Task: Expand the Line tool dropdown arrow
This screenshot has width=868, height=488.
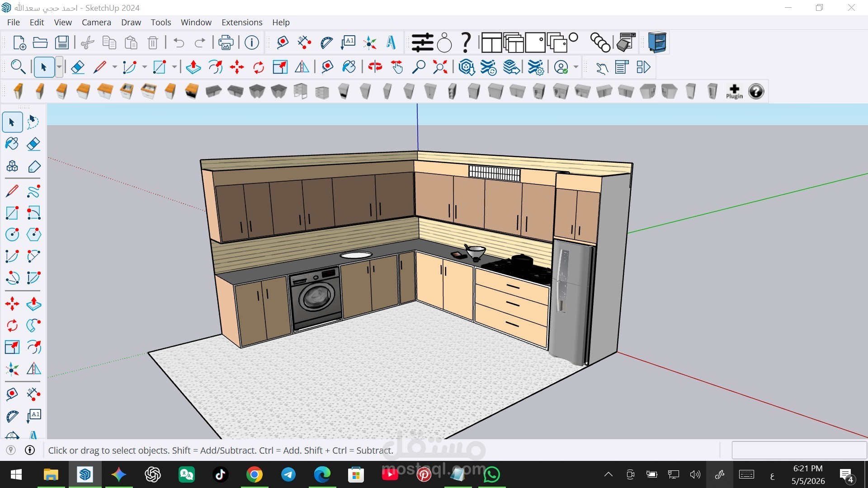Action: (114, 67)
